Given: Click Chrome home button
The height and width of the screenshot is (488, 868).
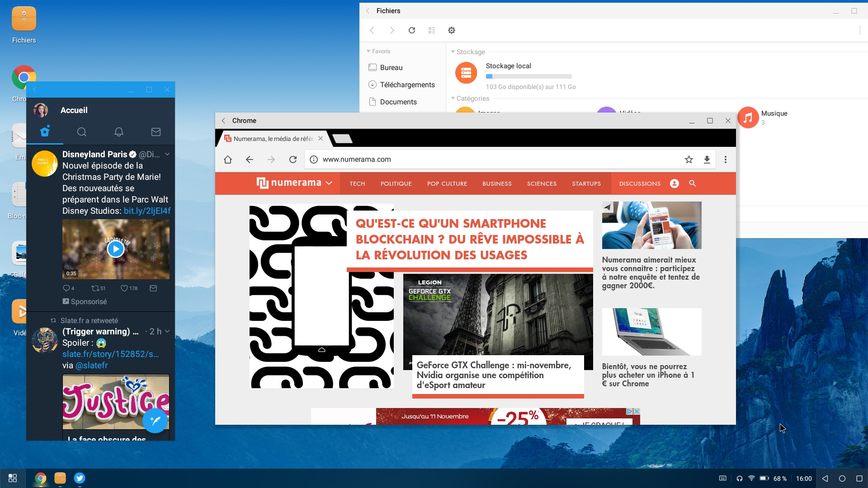Looking at the screenshot, I should 228,160.
